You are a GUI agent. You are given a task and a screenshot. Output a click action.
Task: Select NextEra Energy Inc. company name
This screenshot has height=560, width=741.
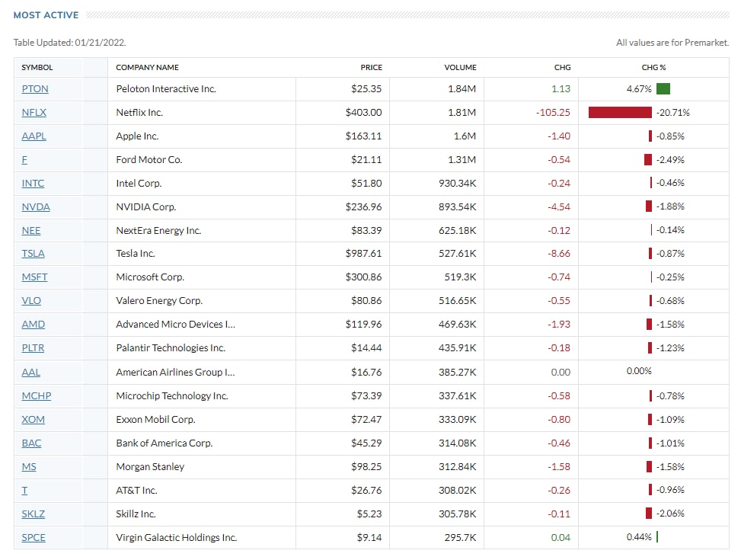(x=158, y=231)
